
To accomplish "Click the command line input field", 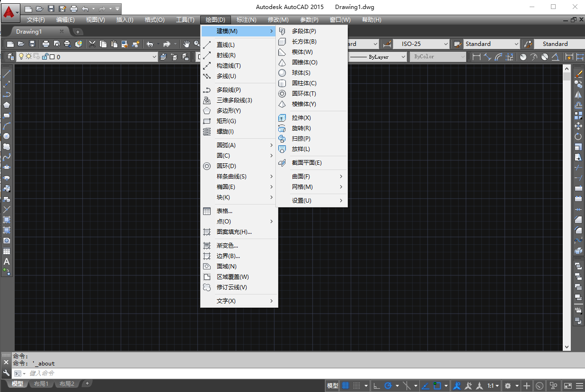I will [95, 372].
